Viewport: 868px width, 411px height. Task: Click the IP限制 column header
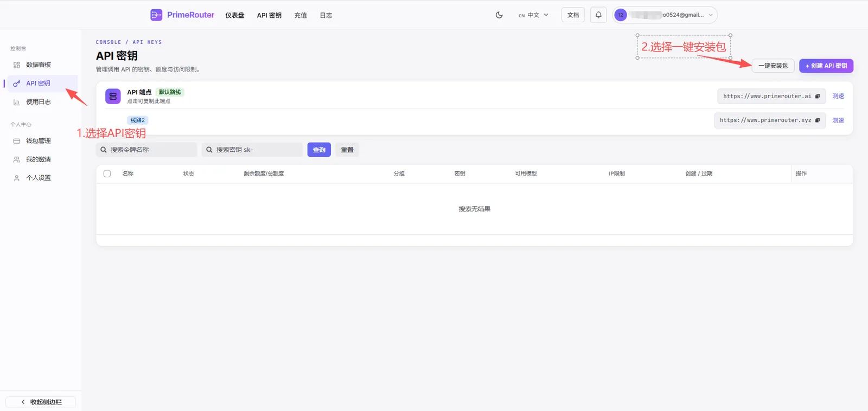pos(617,174)
